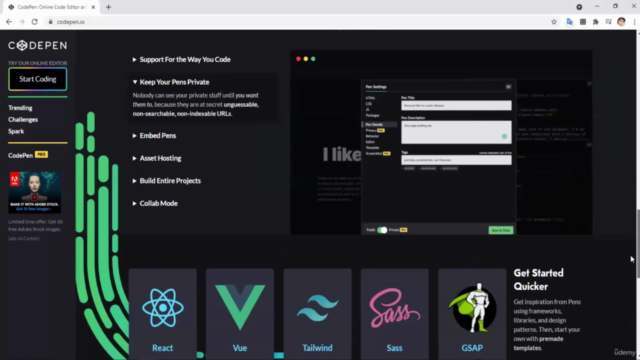Open the CodePen PRO link
The width and height of the screenshot is (640, 360).
pyautogui.click(x=28, y=155)
